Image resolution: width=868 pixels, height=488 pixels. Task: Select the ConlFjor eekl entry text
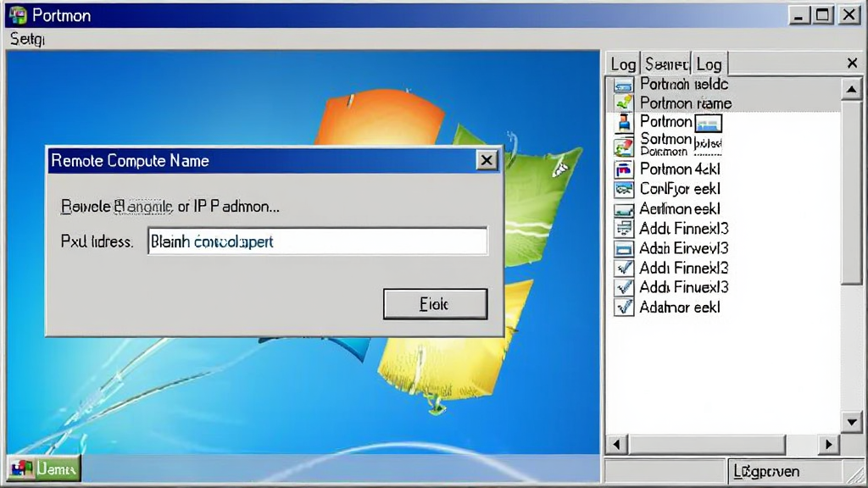point(680,189)
